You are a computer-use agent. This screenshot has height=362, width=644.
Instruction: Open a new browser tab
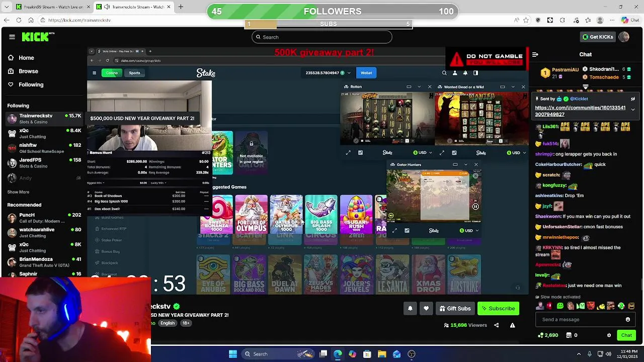pyautogui.click(x=181, y=7)
